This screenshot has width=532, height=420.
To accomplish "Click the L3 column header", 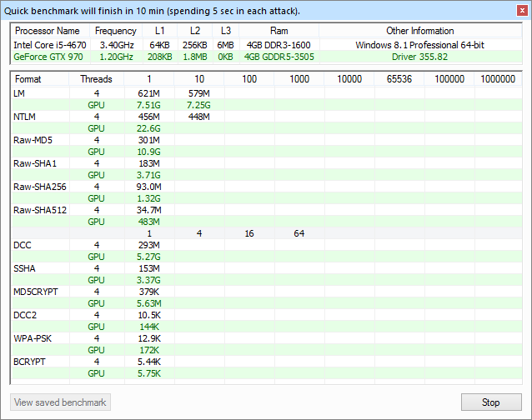I will click(226, 31).
